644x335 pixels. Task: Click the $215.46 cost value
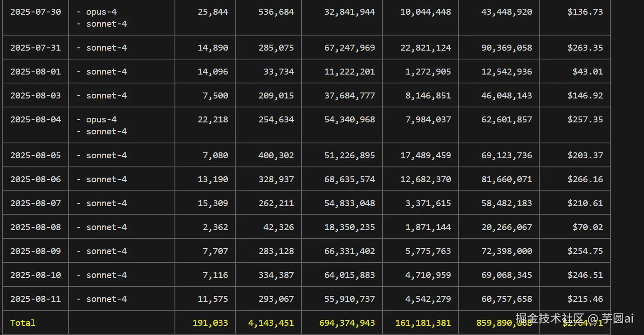point(585,299)
